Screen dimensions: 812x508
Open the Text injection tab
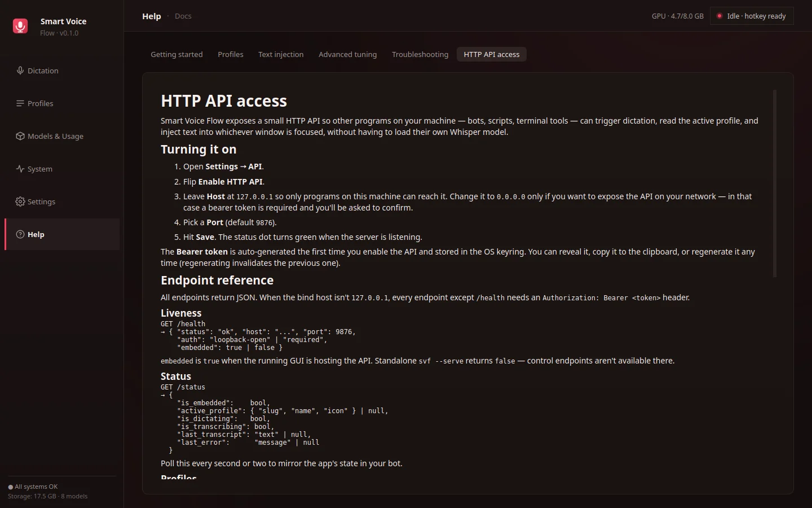click(x=281, y=54)
